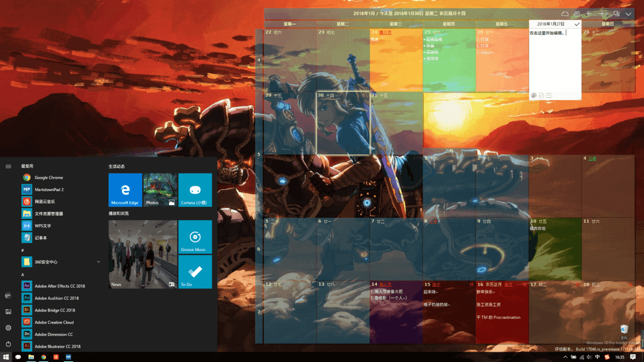Select day 25 green calendar cell
This screenshot has width=644, height=362.
coord(449,60)
